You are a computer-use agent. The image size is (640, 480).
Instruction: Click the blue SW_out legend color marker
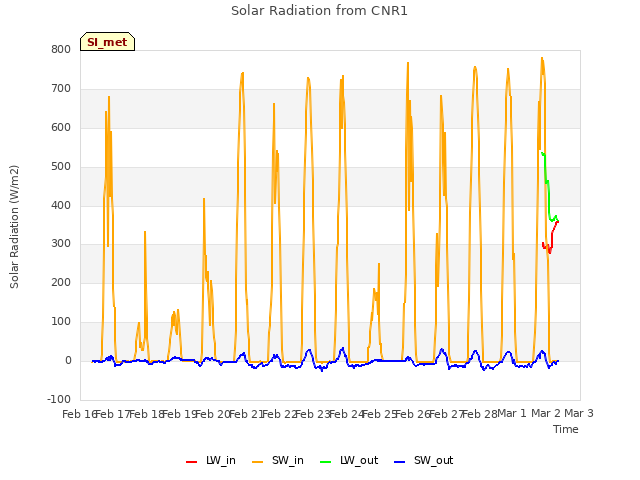click(x=400, y=462)
